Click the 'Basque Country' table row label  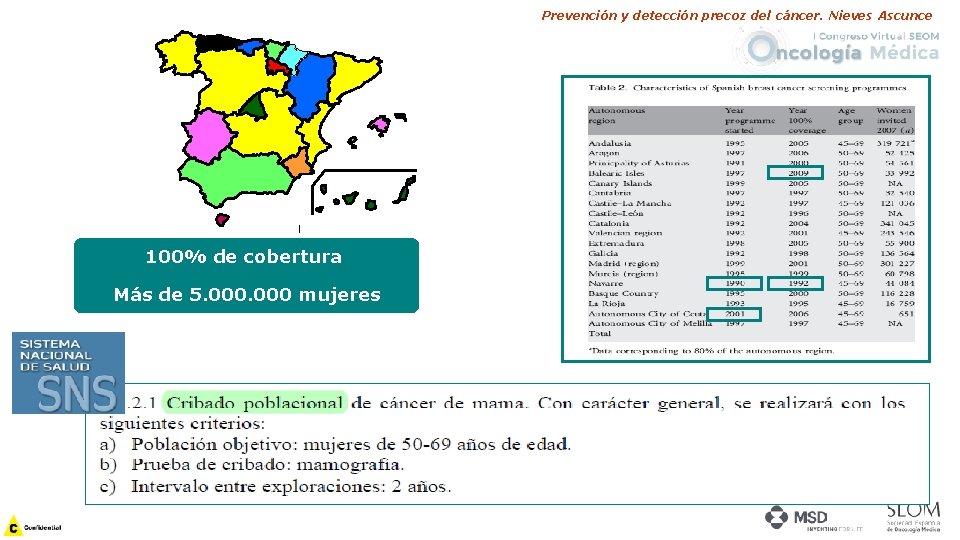[623, 293]
